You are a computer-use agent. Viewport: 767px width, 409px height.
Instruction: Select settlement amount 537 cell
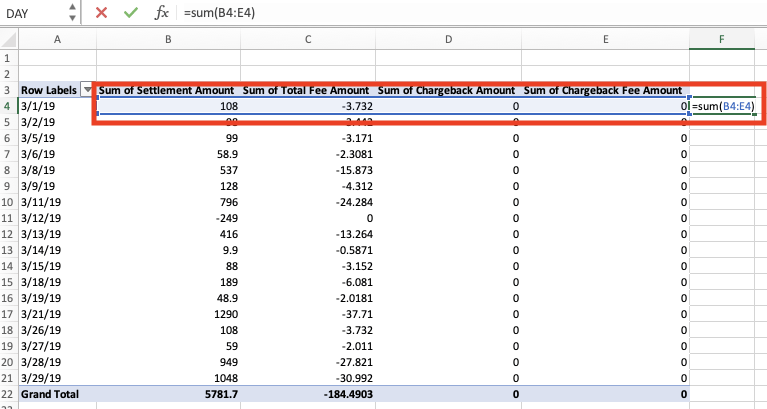click(x=168, y=170)
